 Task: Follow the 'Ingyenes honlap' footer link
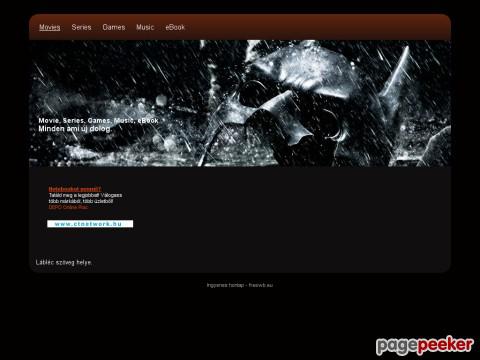coord(225,285)
